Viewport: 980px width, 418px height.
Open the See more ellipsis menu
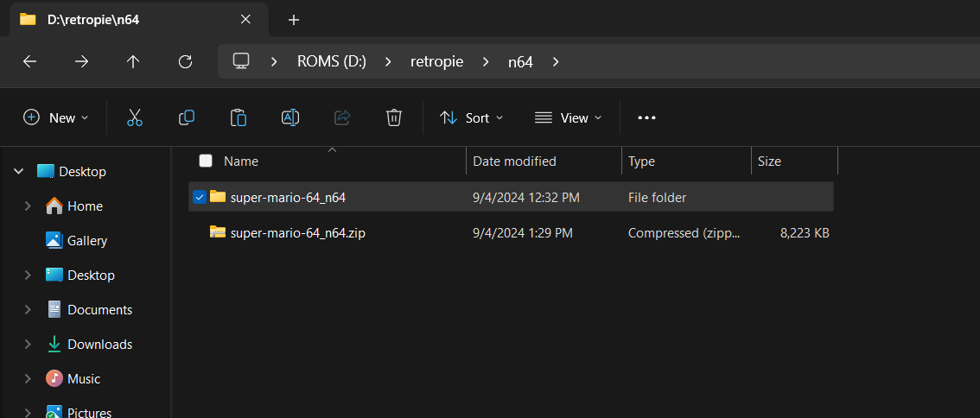tap(646, 117)
